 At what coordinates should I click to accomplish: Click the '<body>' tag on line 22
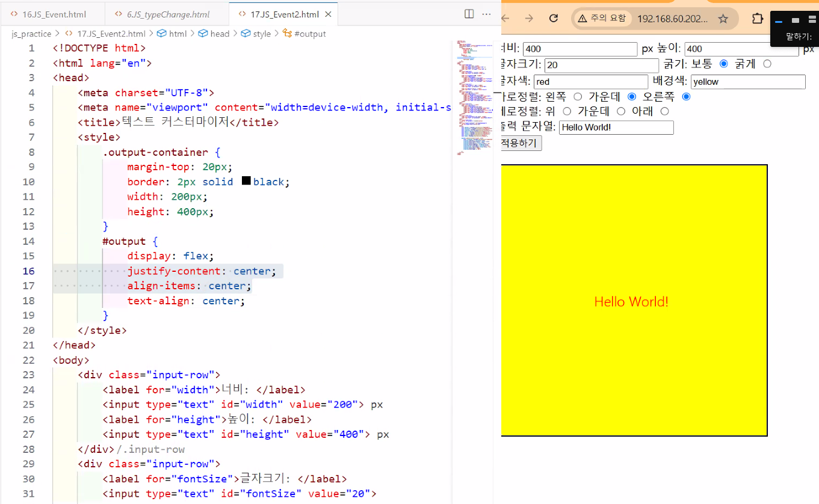click(71, 360)
